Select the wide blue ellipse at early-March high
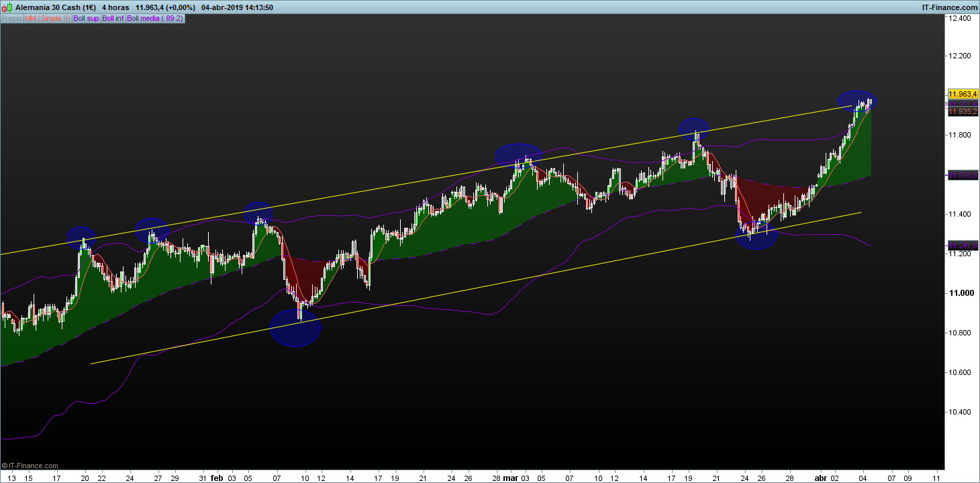980x483 pixels. click(x=518, y=155)
